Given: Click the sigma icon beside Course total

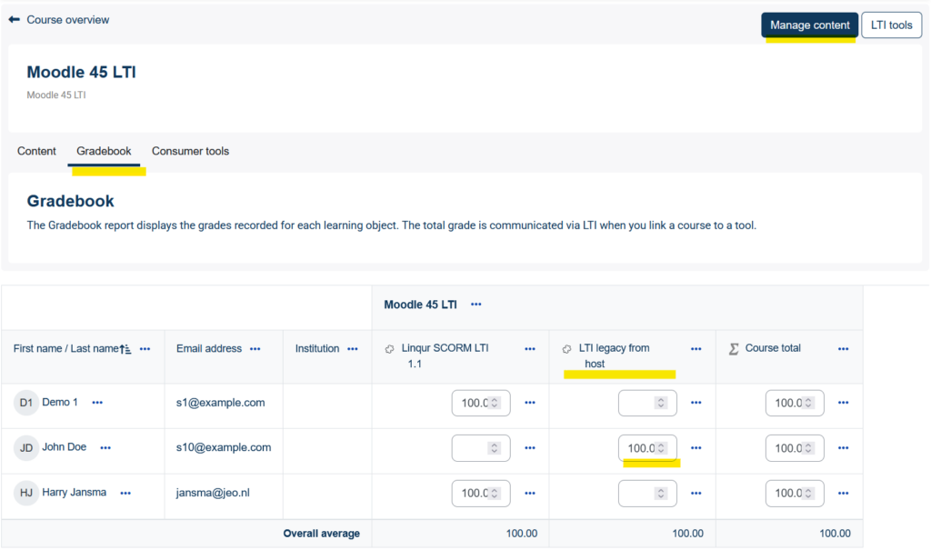Looking at the screenshot, I should [x=734, y=349].
